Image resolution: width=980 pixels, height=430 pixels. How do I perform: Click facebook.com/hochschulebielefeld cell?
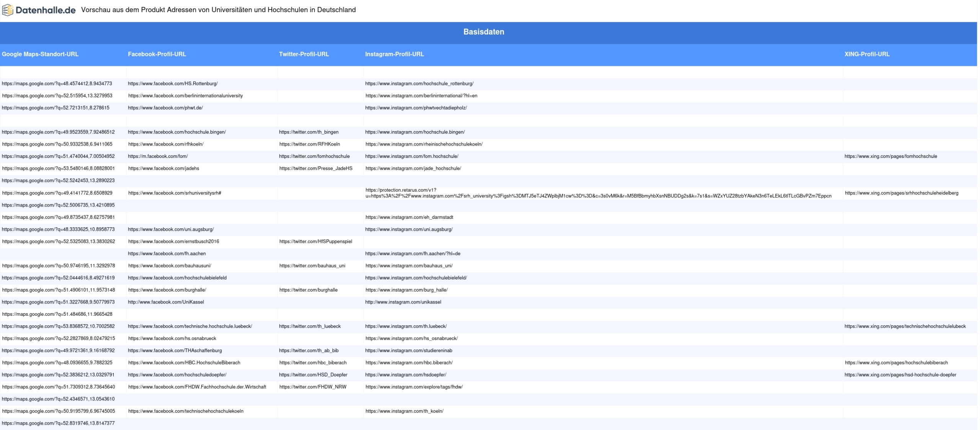tap(177, 278)
